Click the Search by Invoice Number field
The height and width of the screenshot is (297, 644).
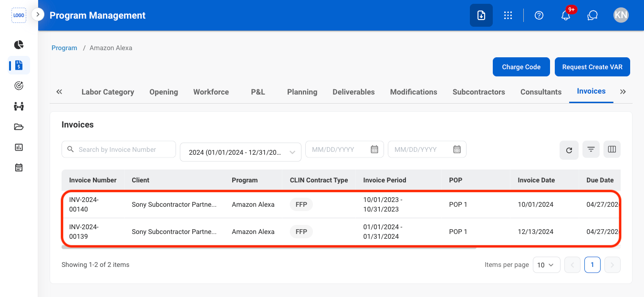coord(119,149)
